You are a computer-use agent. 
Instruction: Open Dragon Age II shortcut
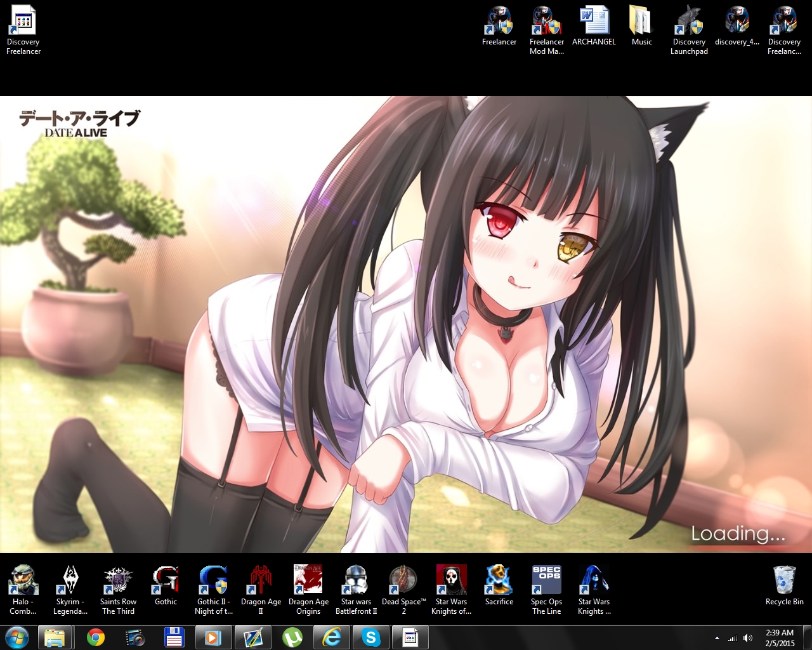pos(261,590)
